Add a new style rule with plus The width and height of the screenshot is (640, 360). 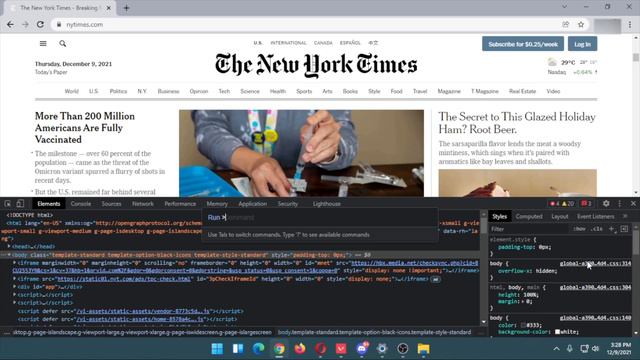point(611,229)
